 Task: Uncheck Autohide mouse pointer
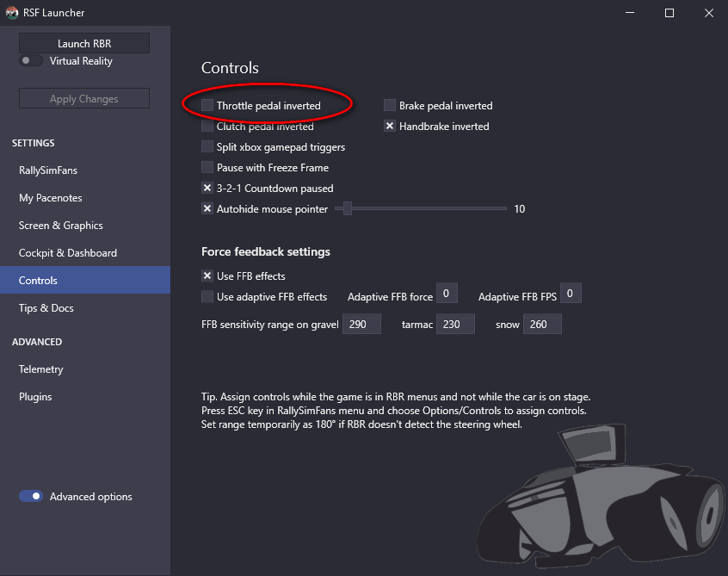(x=207, y=208)
